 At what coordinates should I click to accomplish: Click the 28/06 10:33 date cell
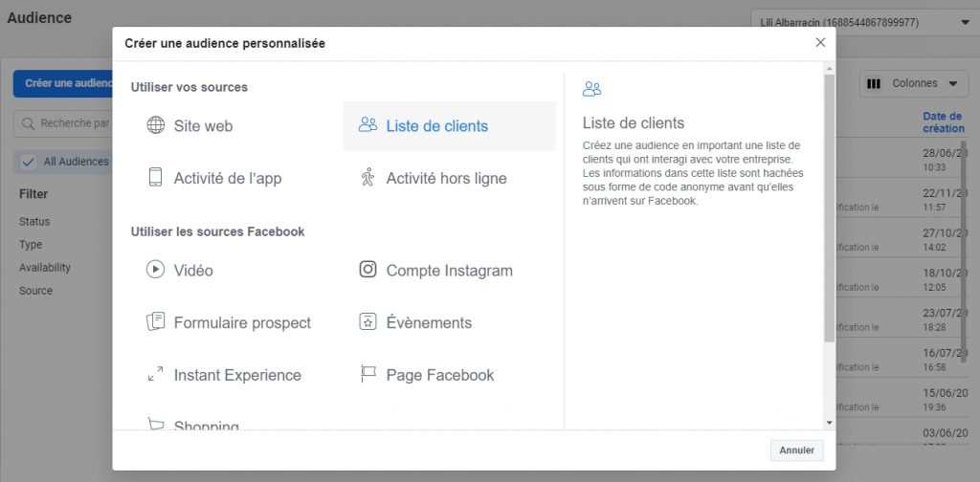click(x=943, y=160)
